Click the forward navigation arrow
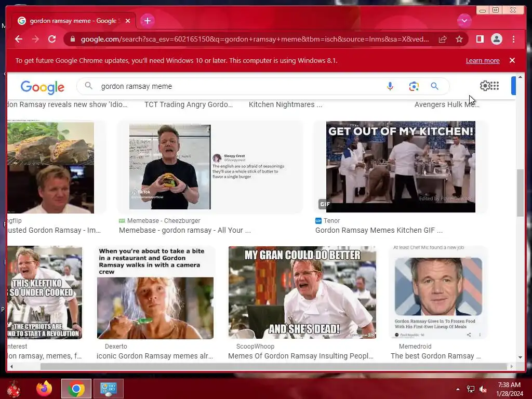The height and width of the screenshot is (399, 532). pyautogui.click(x=35, y=39)
